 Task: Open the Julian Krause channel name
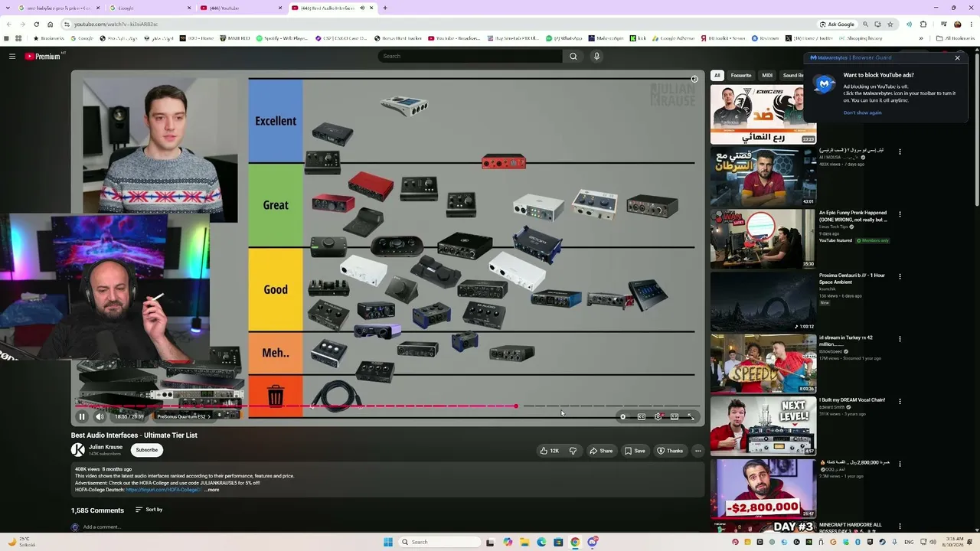click(x=106, y=447)
